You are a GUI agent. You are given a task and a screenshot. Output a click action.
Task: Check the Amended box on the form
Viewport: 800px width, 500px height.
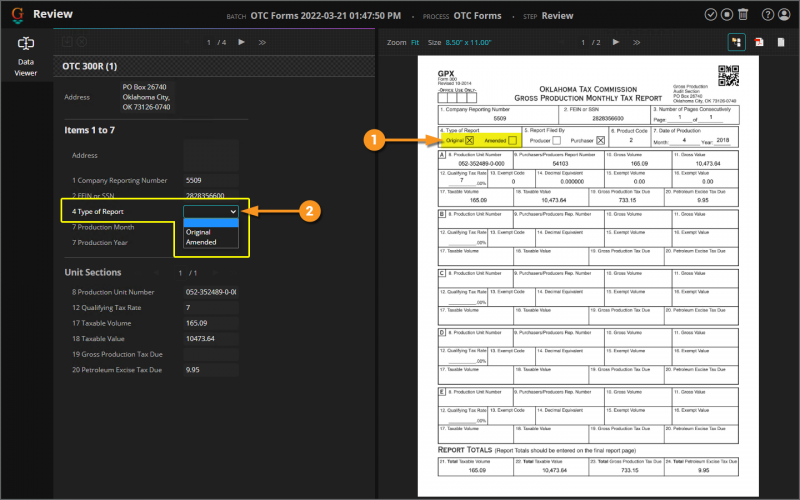(512, 141)
